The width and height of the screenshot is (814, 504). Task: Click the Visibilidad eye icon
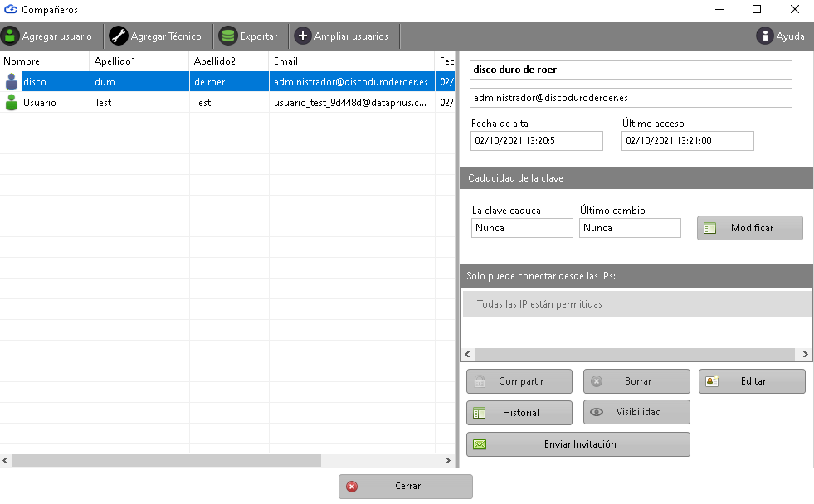click(597, 412)
